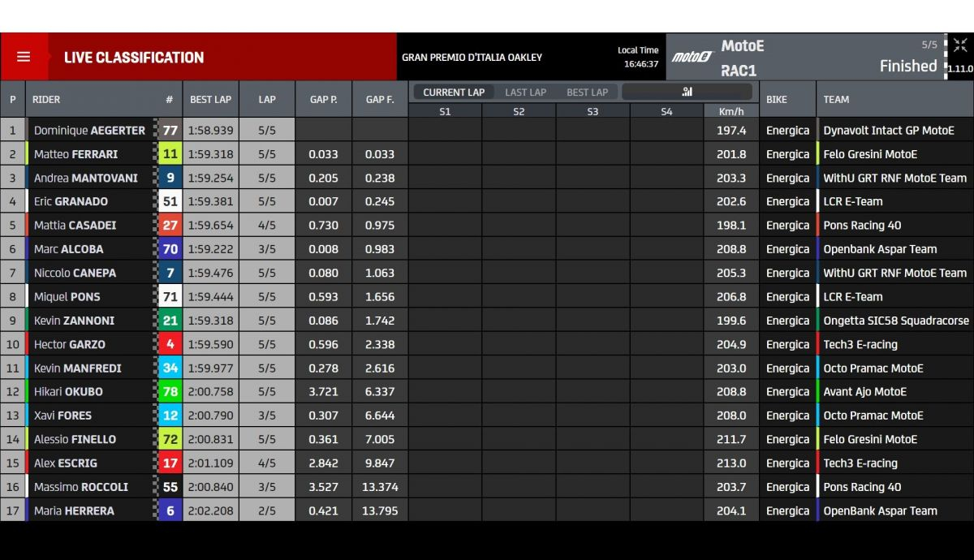Viewport: 974px width, 560px height.
Task: Switch to BEST LAP tab
Action: [587, 92]
